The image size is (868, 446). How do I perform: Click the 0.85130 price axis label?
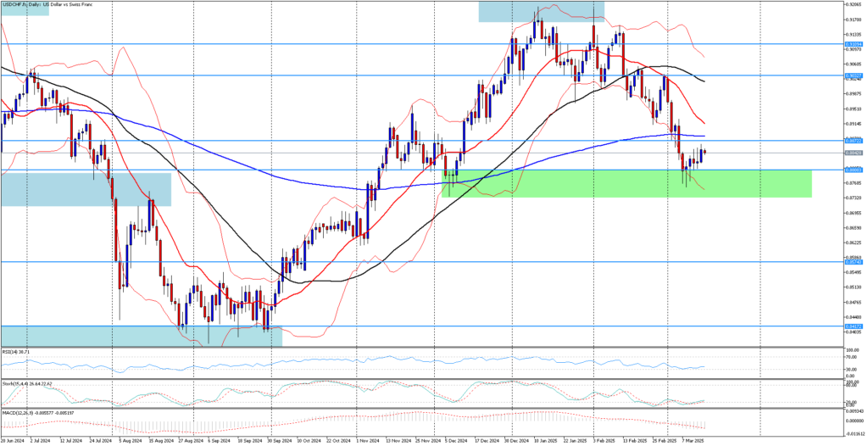point(853,287)
